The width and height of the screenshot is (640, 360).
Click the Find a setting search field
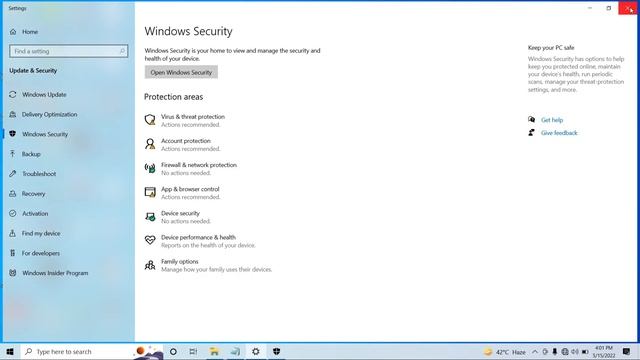point(69,51)
